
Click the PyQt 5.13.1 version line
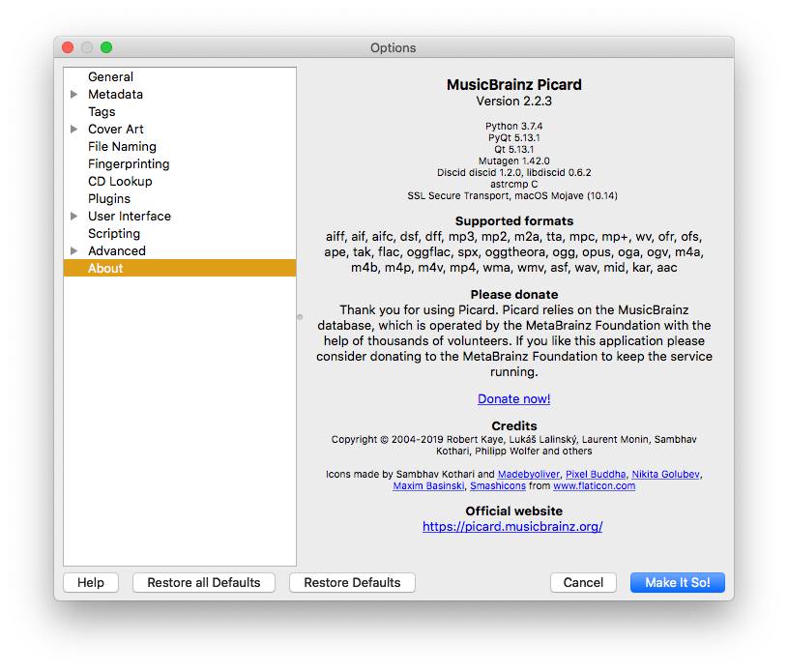pyautogui.click(x=513, y=137)
